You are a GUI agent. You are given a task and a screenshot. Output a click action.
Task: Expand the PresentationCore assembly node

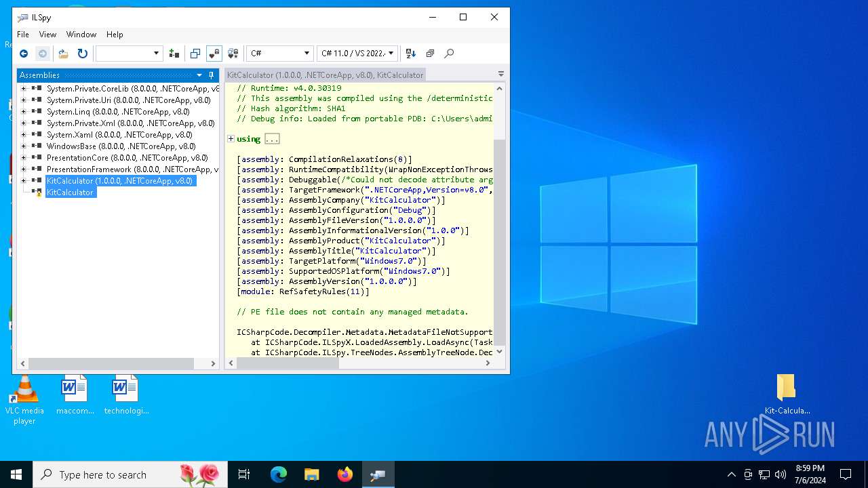click(x=24, y=158)
